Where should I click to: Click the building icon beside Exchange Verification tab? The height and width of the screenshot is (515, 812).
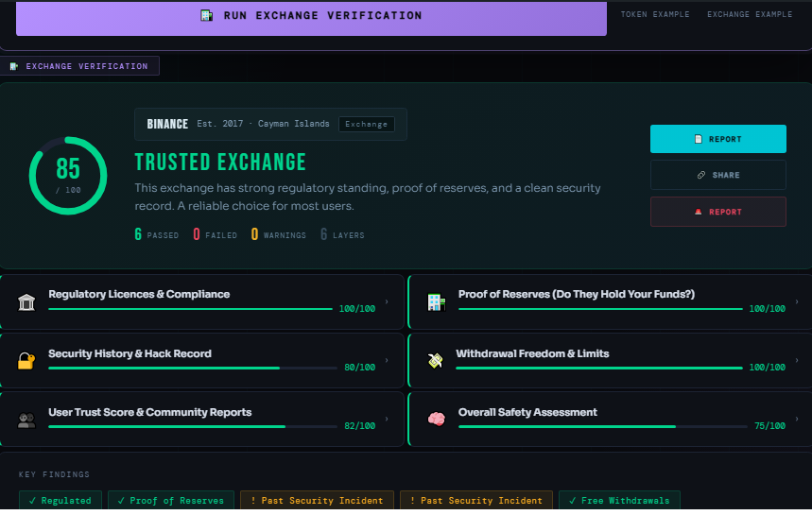(14, 66)
